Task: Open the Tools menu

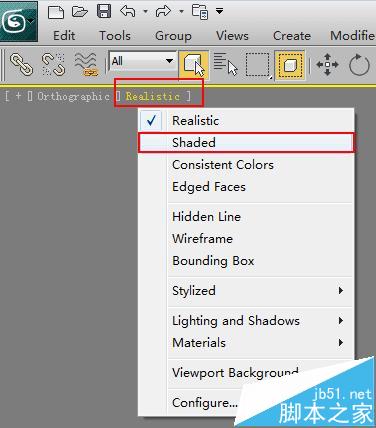Action: (115, 36)
